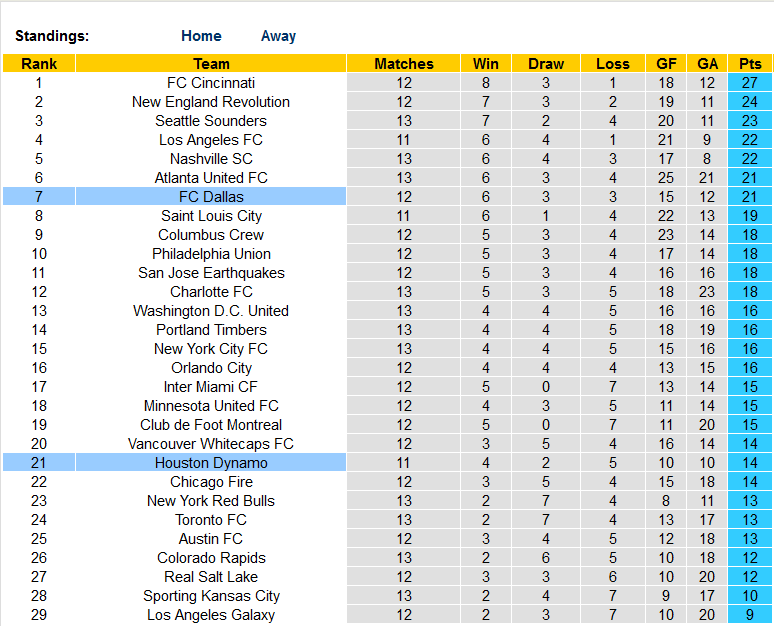Select the highlighted FC Dallas row

211,197
